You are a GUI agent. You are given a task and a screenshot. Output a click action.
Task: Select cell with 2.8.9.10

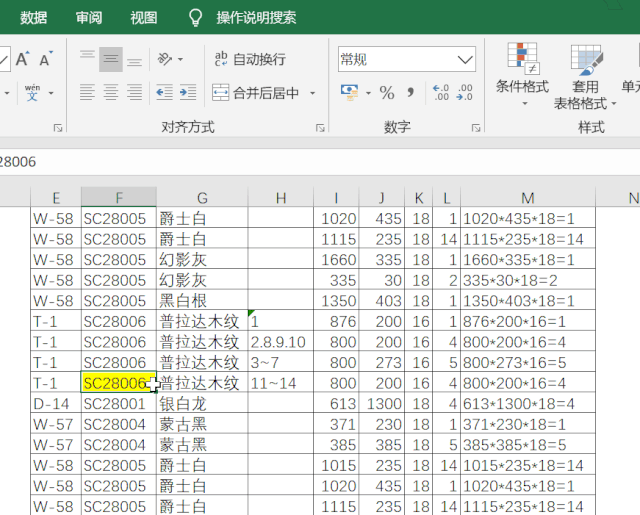coord(280,342)
